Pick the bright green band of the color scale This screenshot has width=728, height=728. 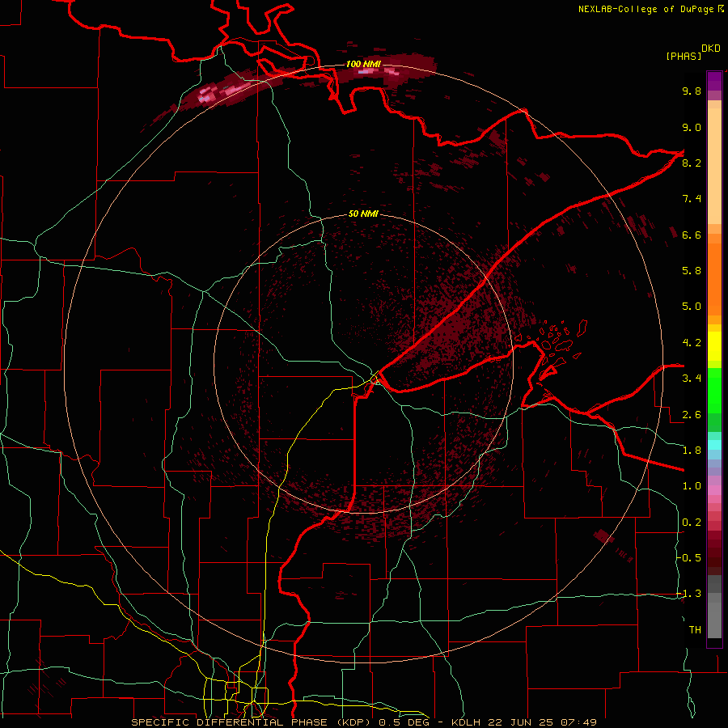[x=714, y=390]
